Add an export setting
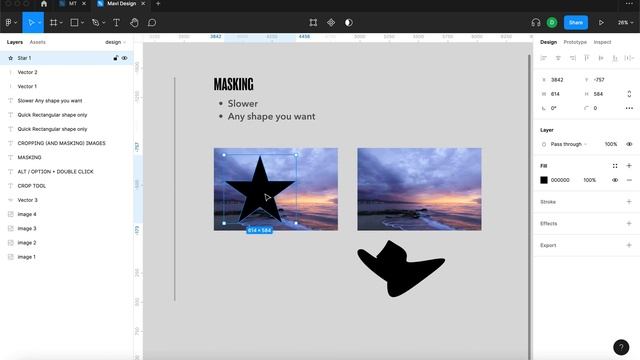Image resolution: width=640 pixels, height=360 pixels. click(629, 245)
